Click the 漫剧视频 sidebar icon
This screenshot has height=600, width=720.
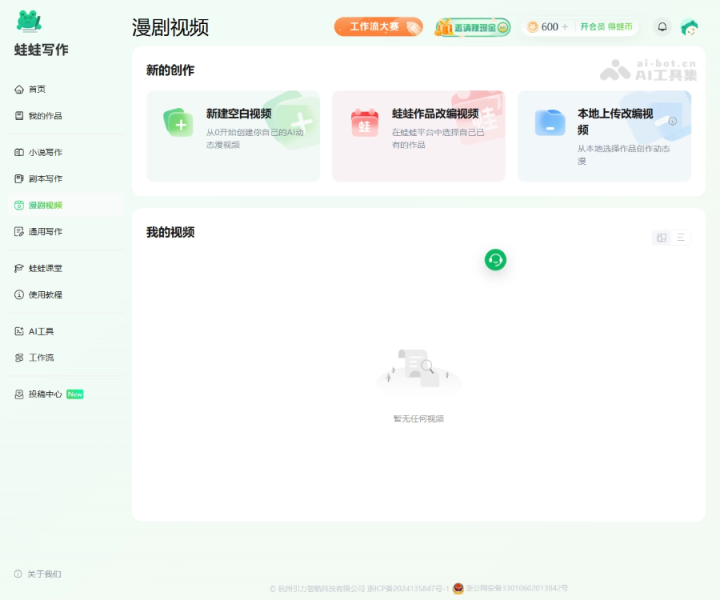coord(19,205)
